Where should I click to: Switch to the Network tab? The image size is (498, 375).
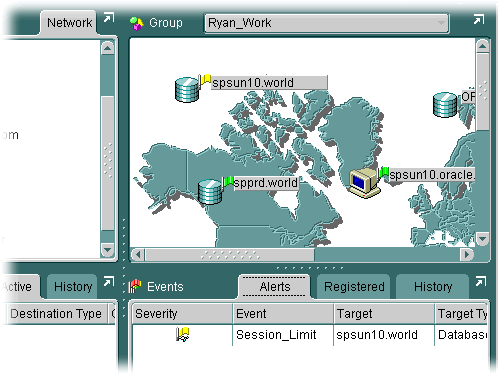(69, 23)
